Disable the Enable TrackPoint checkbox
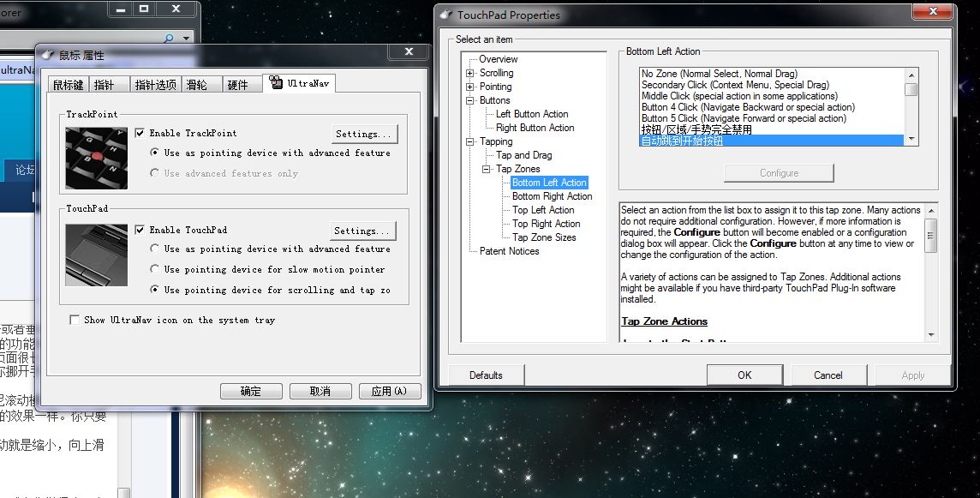980x498 pixels. tap(140, 133)
